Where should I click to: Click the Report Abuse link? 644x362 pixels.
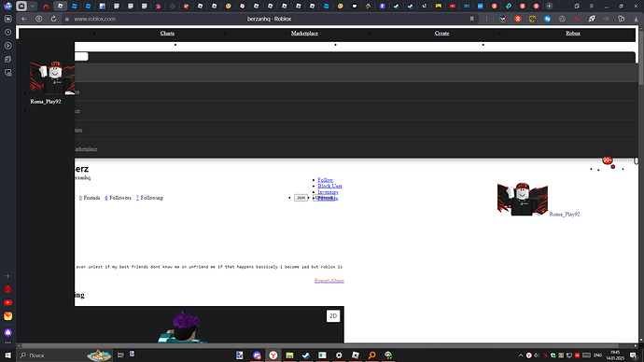(x=329, y=281)
